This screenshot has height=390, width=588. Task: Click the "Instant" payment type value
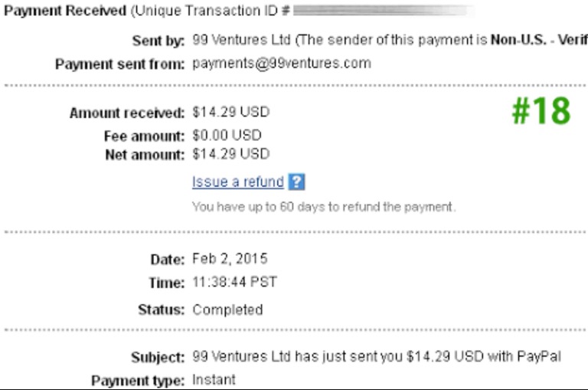tap(214, 379)
